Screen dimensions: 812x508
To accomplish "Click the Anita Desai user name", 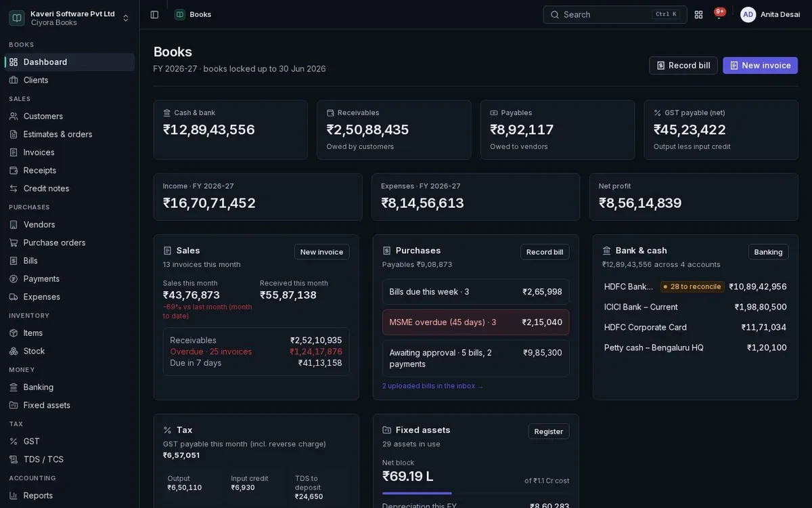I will click(780, 14).
